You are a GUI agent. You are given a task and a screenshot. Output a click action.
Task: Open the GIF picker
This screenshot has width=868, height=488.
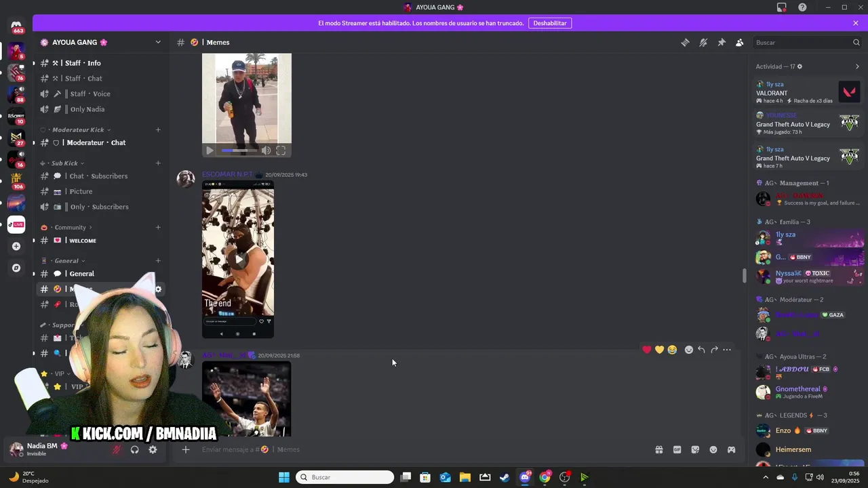[x=677, y=449]
